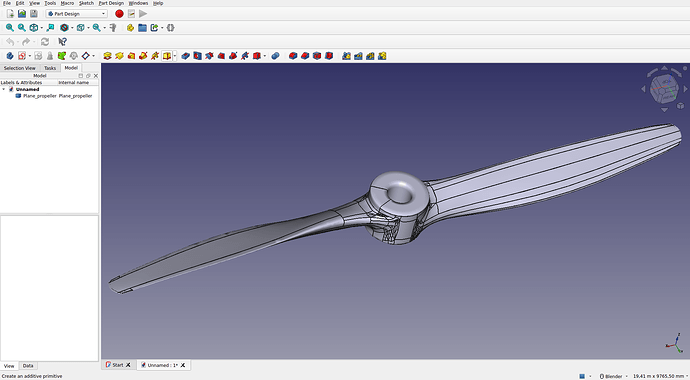Open the additive primitive dropdown arrow
Screen dimensions: 690x380
[x=175, y=56]
